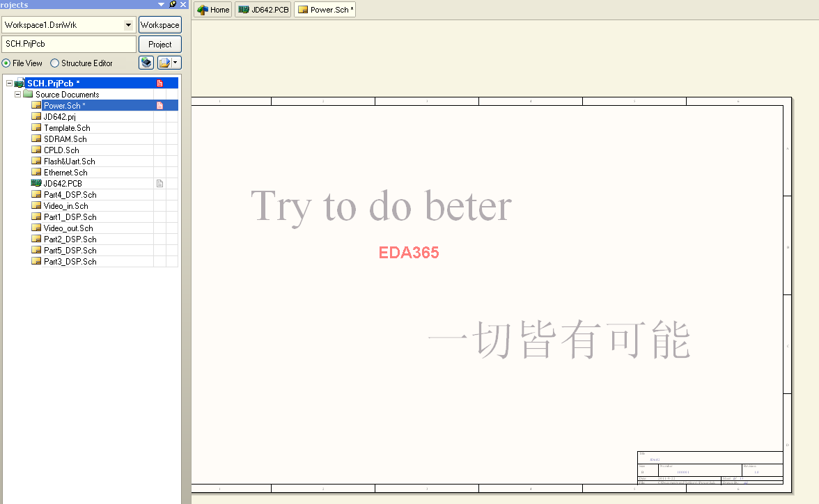Viewport: 819px width, 504px height.
Task: Select JD642.PCB in the tree
Action: [63, 183]
